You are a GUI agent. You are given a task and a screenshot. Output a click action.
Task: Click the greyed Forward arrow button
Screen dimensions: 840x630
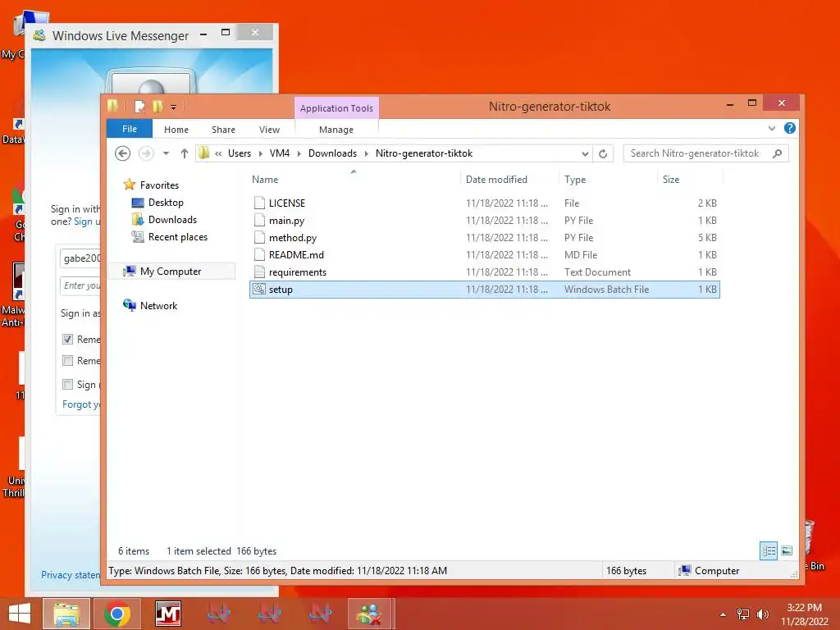click(x=146, y=153)
